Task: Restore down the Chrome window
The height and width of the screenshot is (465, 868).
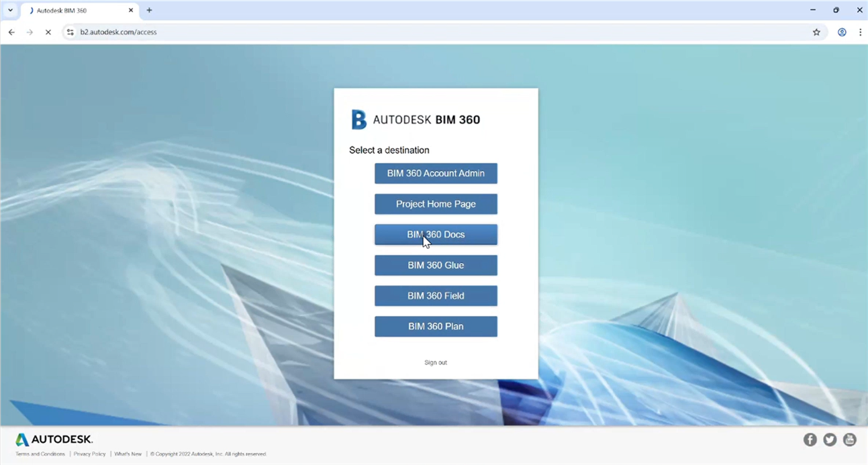Action: point(836,10)
